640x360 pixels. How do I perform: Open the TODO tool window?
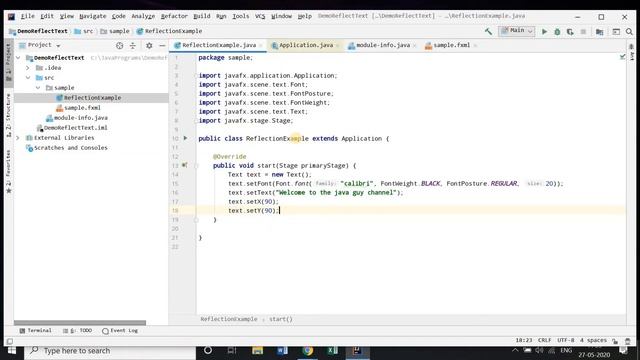click(78, 331)
